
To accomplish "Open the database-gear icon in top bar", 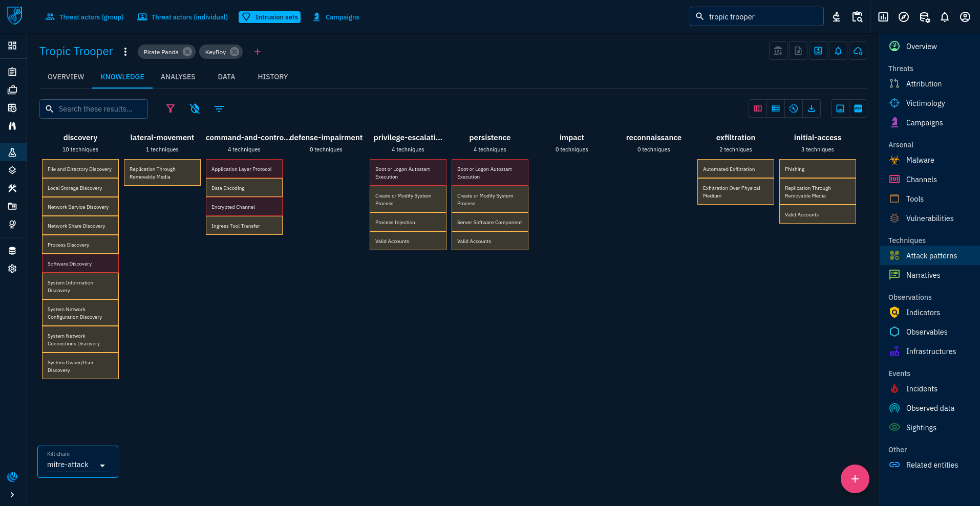I will [924, 17].
